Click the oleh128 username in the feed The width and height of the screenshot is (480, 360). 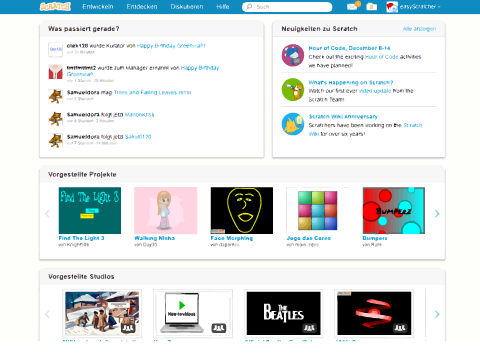pos(77,46)
